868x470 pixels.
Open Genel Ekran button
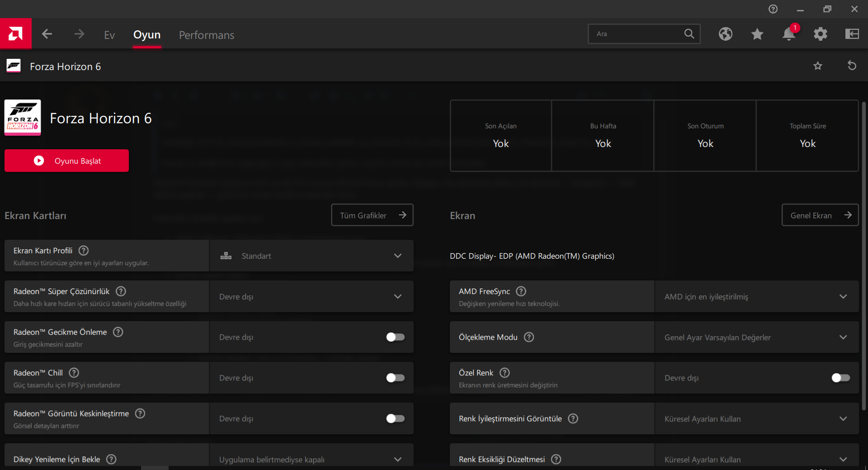[x=820, y=215]
